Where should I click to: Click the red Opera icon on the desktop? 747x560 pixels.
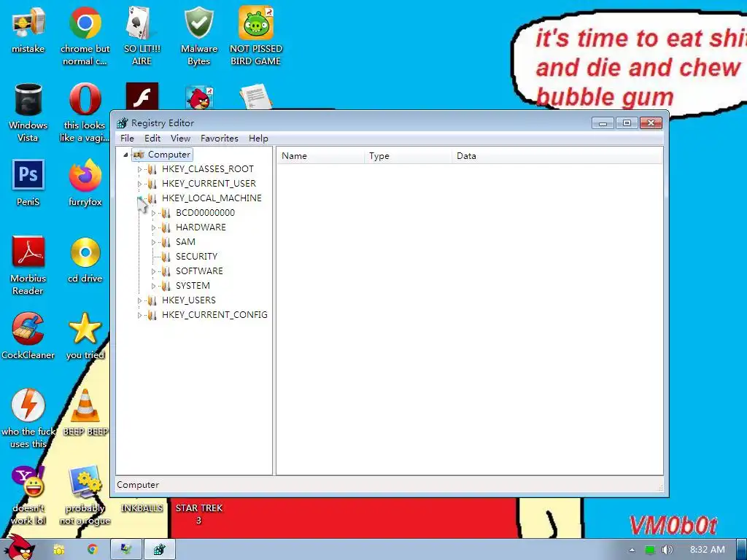click(85, 99)
